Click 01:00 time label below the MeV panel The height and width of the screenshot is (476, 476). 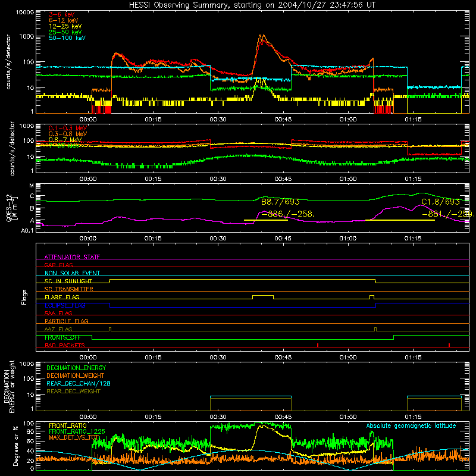(x=348, y=179)
